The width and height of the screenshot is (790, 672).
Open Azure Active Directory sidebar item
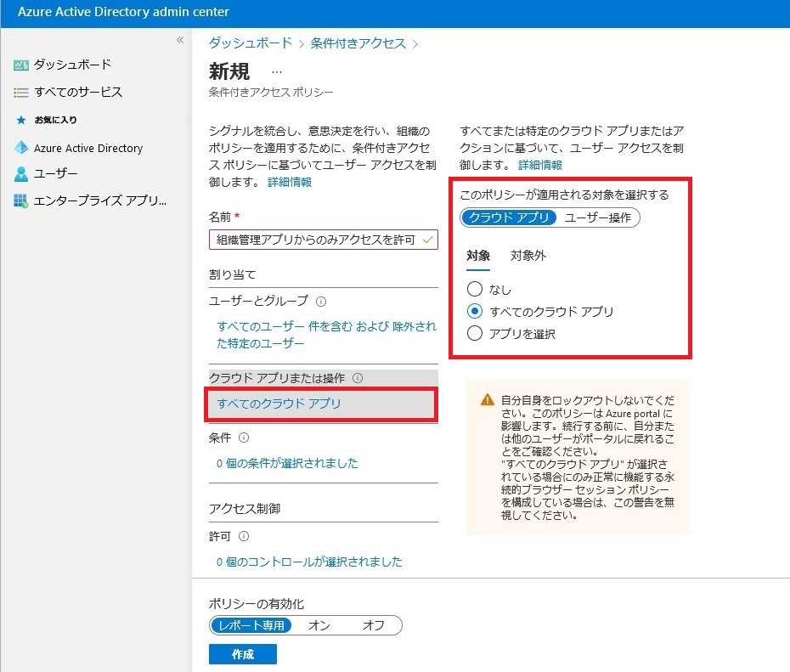(88, 148)
